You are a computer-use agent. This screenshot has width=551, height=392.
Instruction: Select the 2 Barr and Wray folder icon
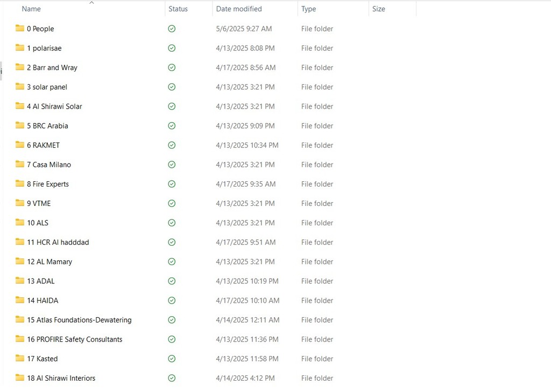coord(20,67)
